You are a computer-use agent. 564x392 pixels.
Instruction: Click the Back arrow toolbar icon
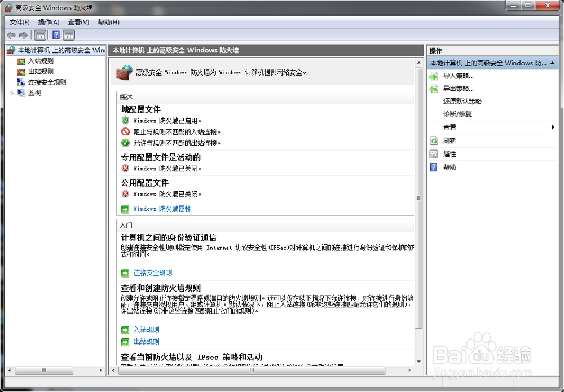[x=11, y=35]
